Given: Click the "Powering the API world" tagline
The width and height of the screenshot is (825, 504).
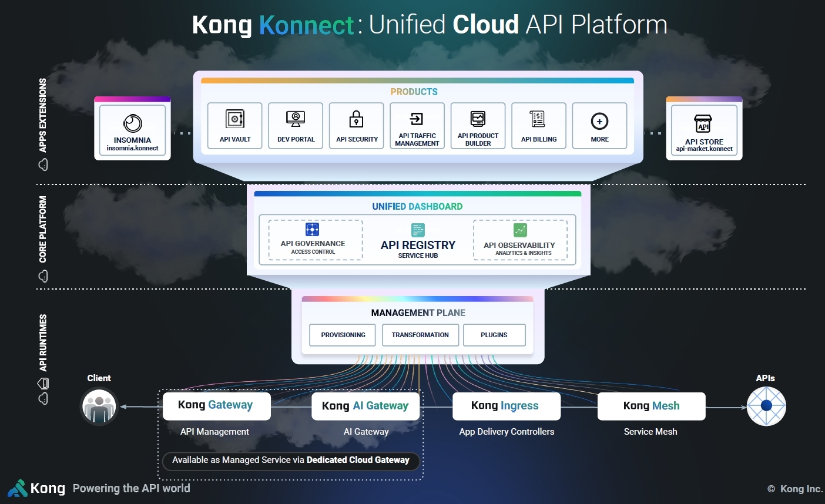Looking at the screenshot, I should 131,489.
